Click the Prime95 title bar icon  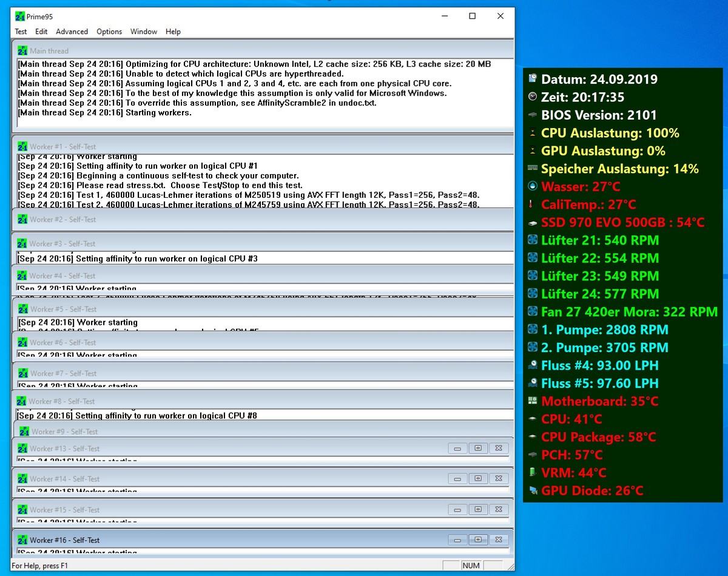[20, 16]
